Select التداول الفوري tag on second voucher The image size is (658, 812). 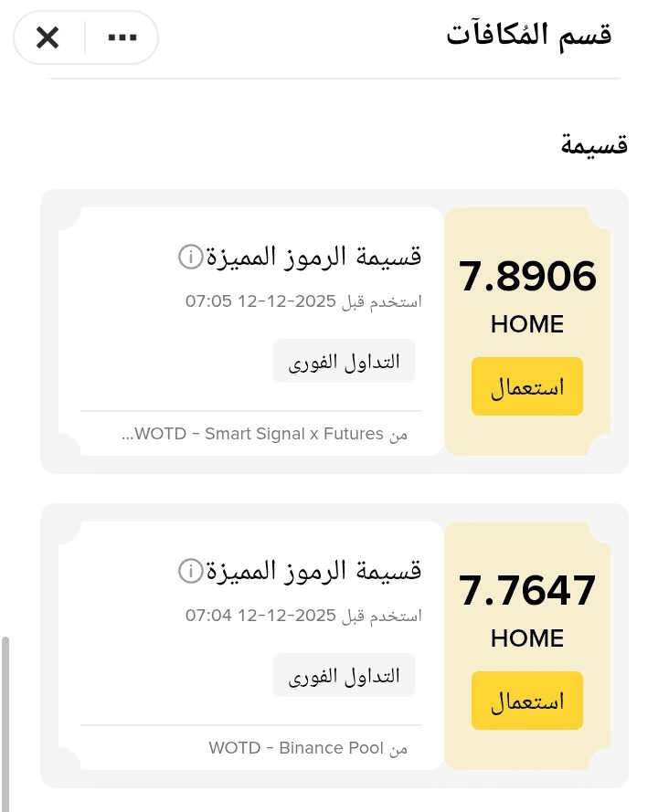point(344,675)
